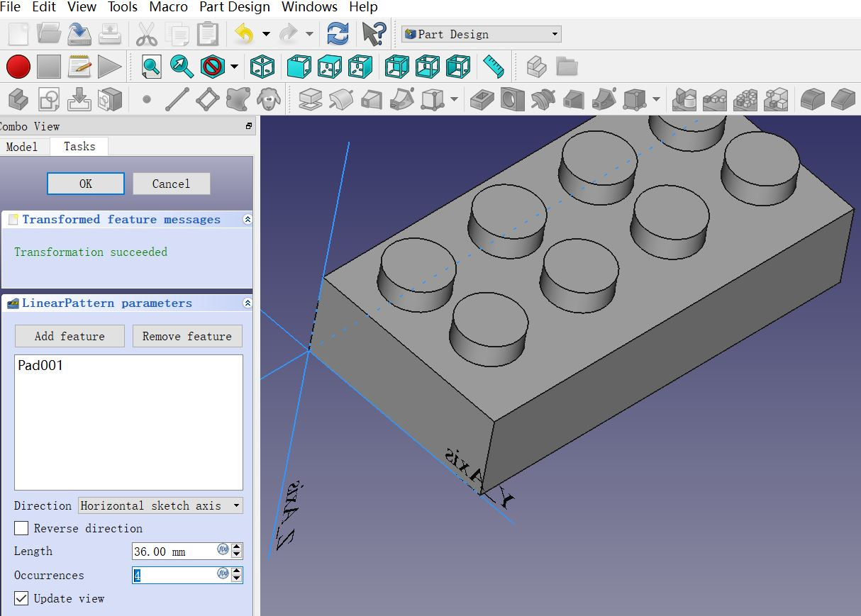Click the LinearPattern toolbar icon

(715, 99)
